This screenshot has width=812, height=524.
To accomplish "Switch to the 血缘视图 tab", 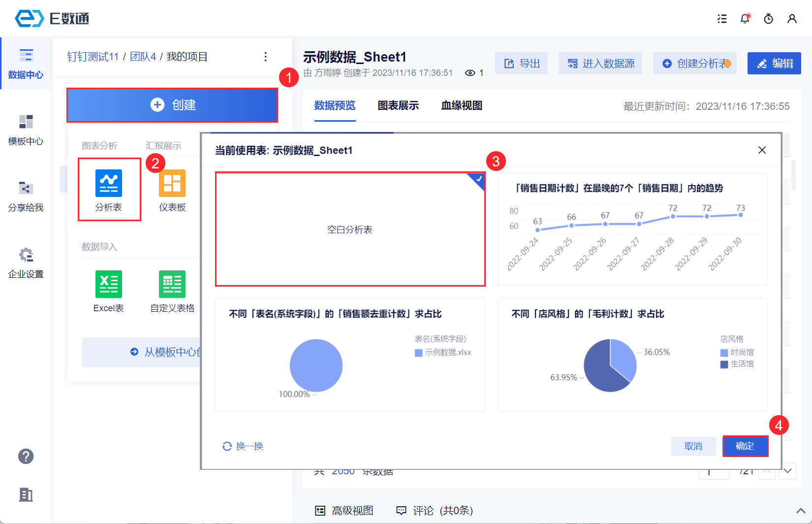I will [x=462, y=106].
